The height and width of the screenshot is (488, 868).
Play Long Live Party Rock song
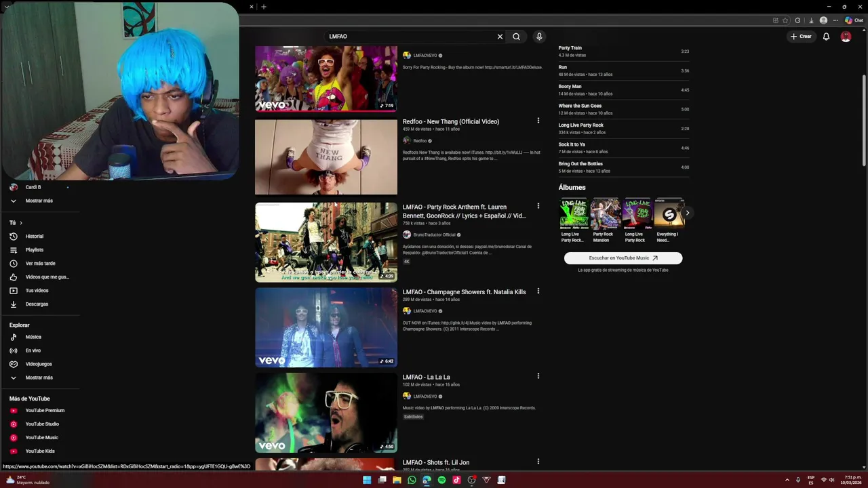click(624, 129)
